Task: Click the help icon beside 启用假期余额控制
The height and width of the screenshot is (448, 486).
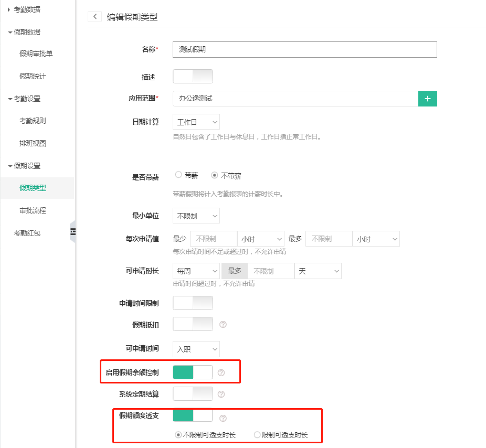Action: click(221, 372)
